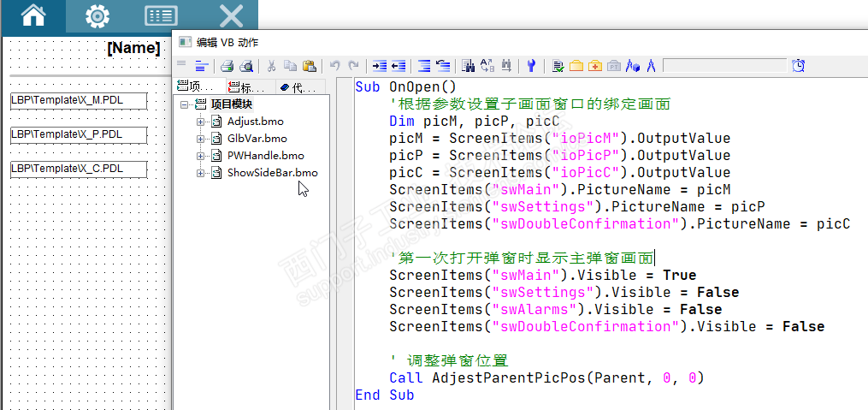Click the Cut scissors icon

[x=271, y=65]
